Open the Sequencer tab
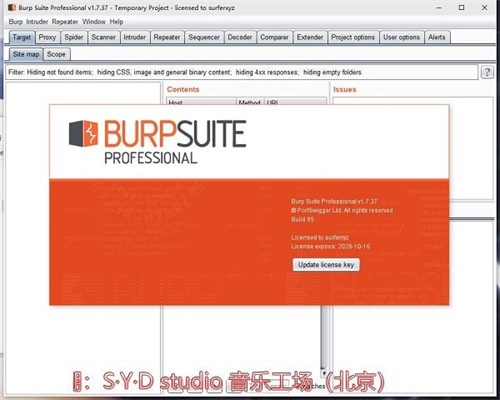Image resolution: width=500 pixels, height=400 pixels. (204, 37)
